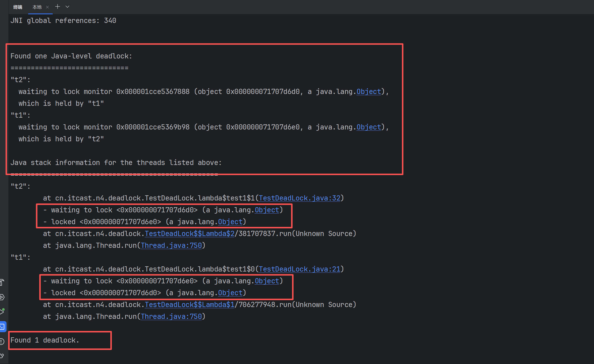This screenshot has width=594, height=364.
Task: Open the Problems tool window icon
Action: (2, 342)
